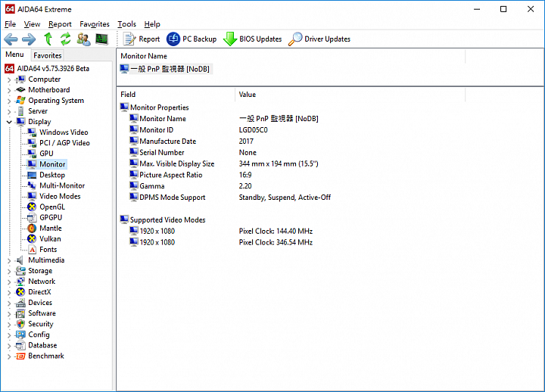545x392 pixels.
Task: Select the Monitor item in the tree
Action: [52, 164]
